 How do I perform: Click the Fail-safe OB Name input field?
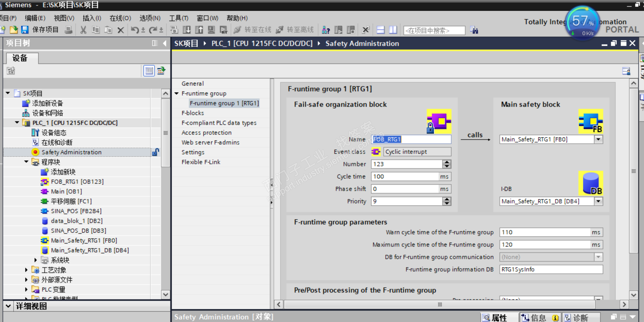(411, 139)
